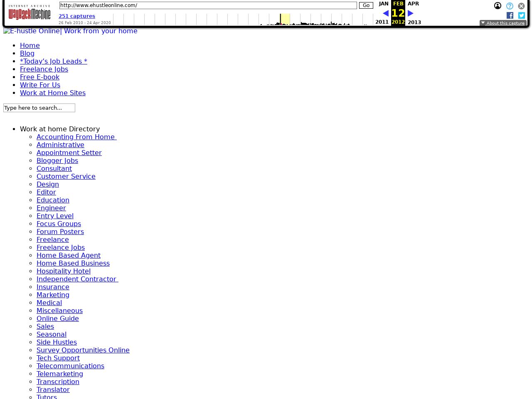Viewport: 532px width, 399px height.
Task: Click the highlighted region in capture sparkline
Action: point(285,19)
